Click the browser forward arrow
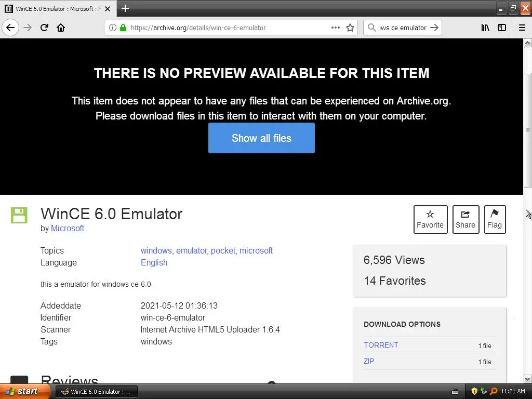This screenshot has width=532, height=399. pyautogui.click(x=28, y=28)
